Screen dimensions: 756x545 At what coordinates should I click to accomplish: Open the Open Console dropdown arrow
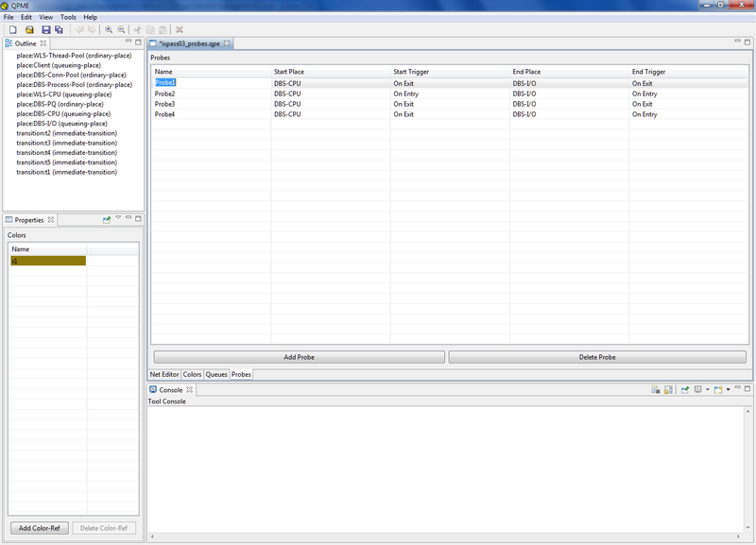728,389
